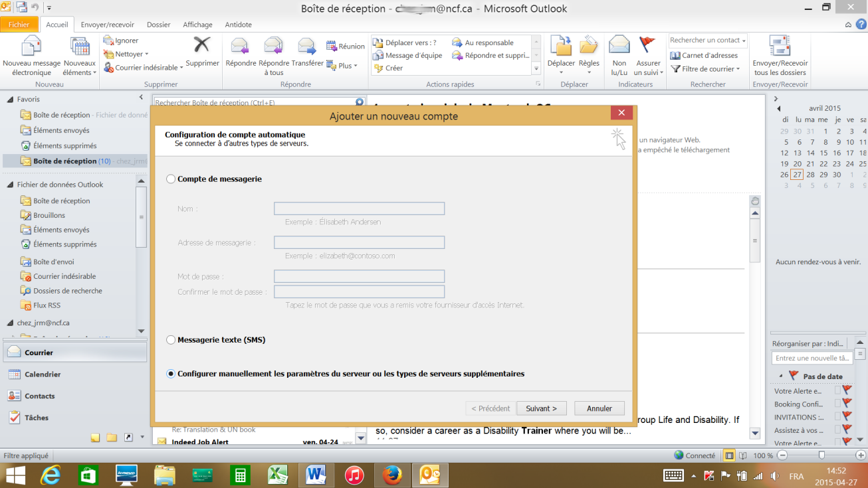Open Firefox from the taskbar
Viewport: 868px width, 488px height.
coord(392,475)
